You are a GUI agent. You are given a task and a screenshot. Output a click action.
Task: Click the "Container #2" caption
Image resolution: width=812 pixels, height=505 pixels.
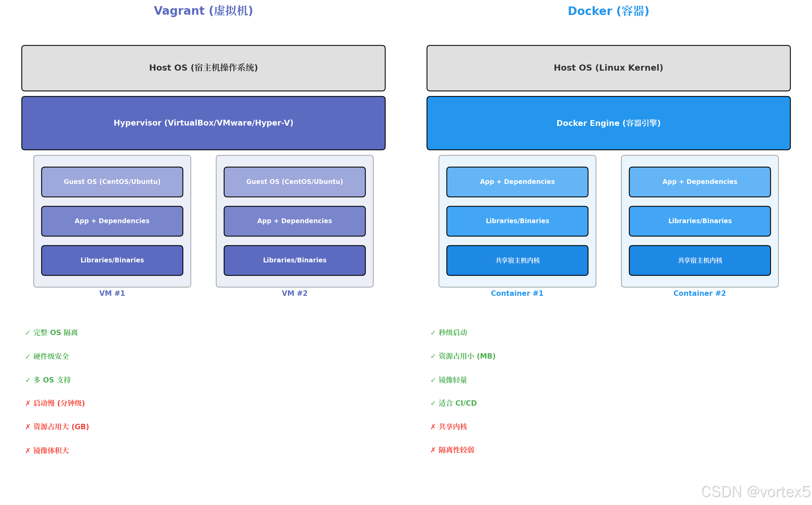[700, 293]
